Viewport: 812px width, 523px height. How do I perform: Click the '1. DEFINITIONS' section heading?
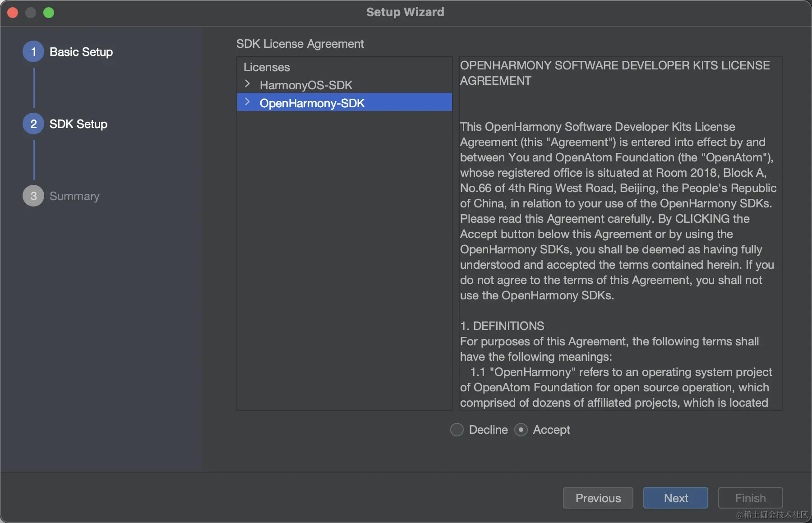[x=502, y=326]
